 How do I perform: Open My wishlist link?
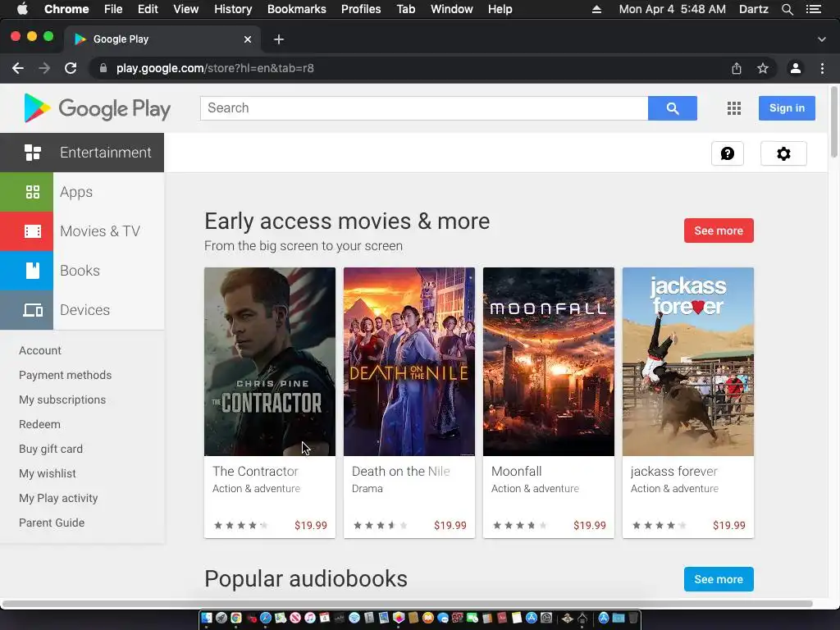click(47, 473)
